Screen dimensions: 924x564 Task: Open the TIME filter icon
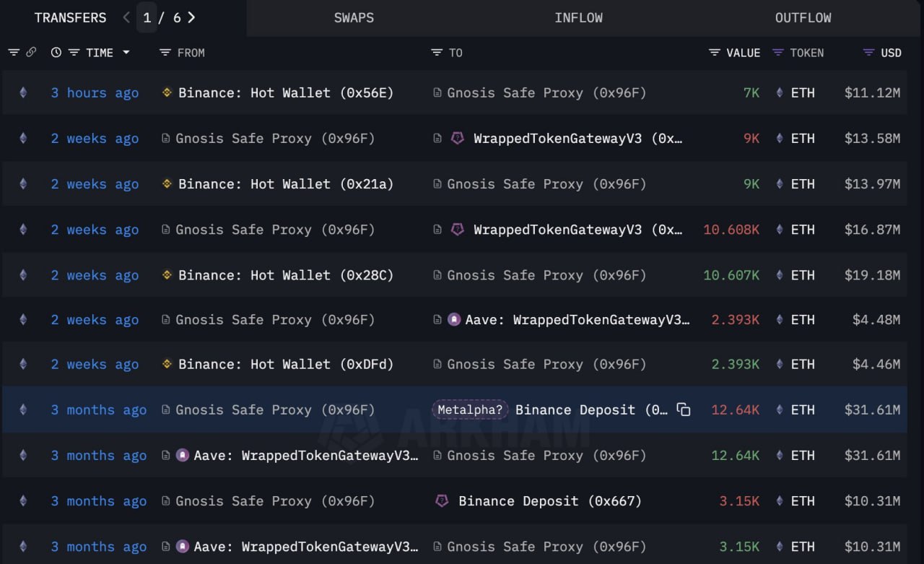click(74, 53)
